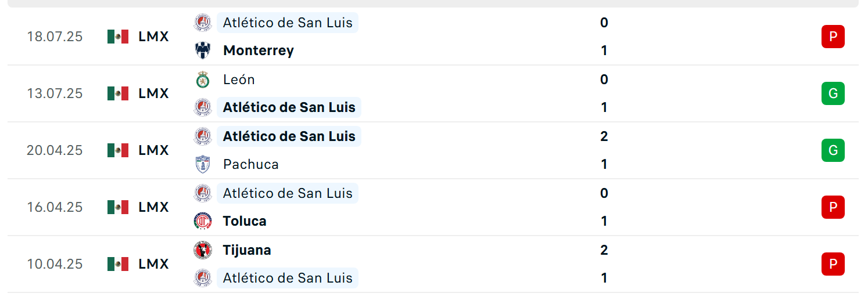Open the Monterrey team link

pos(259,50)
